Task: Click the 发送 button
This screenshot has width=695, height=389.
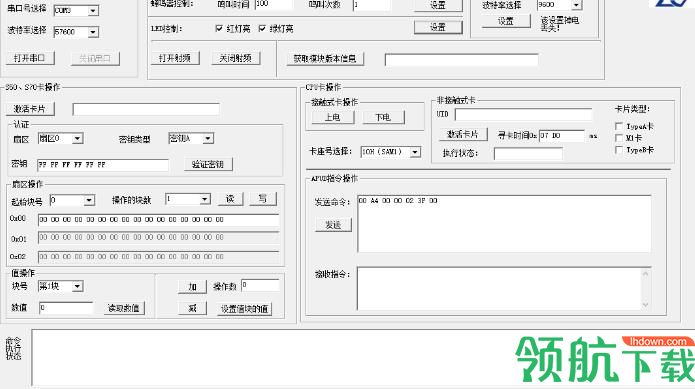Action: [333, 225]
